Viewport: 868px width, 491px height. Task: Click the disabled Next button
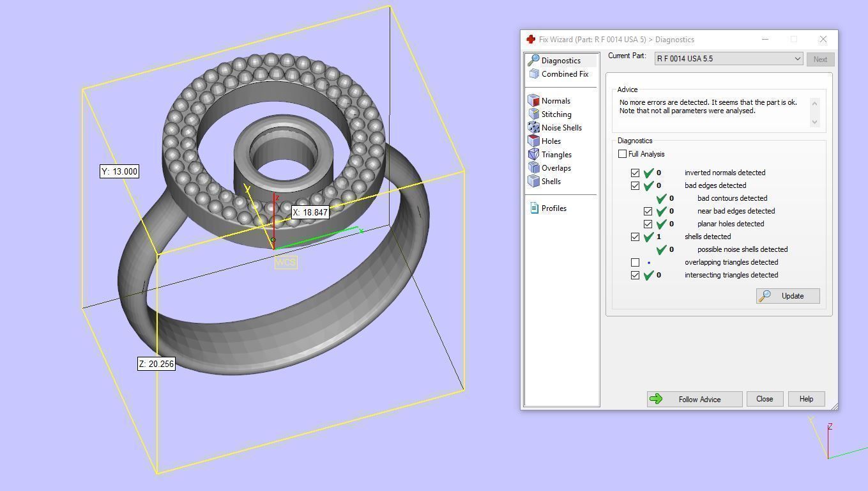[x=820, y=59]
